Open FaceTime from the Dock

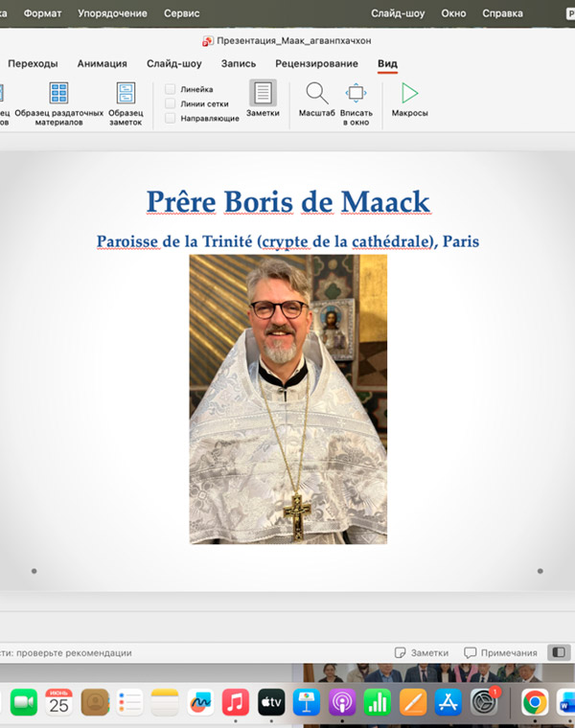[23, 702]
